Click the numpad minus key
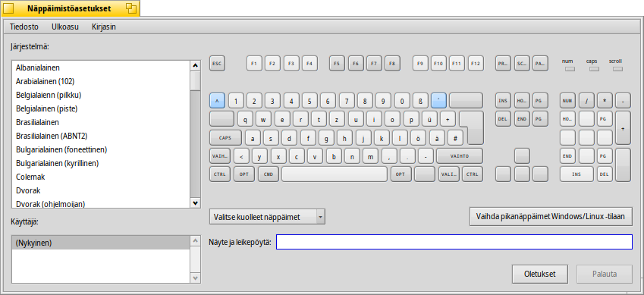The image size is (644, 295). (x=623, y=101)
